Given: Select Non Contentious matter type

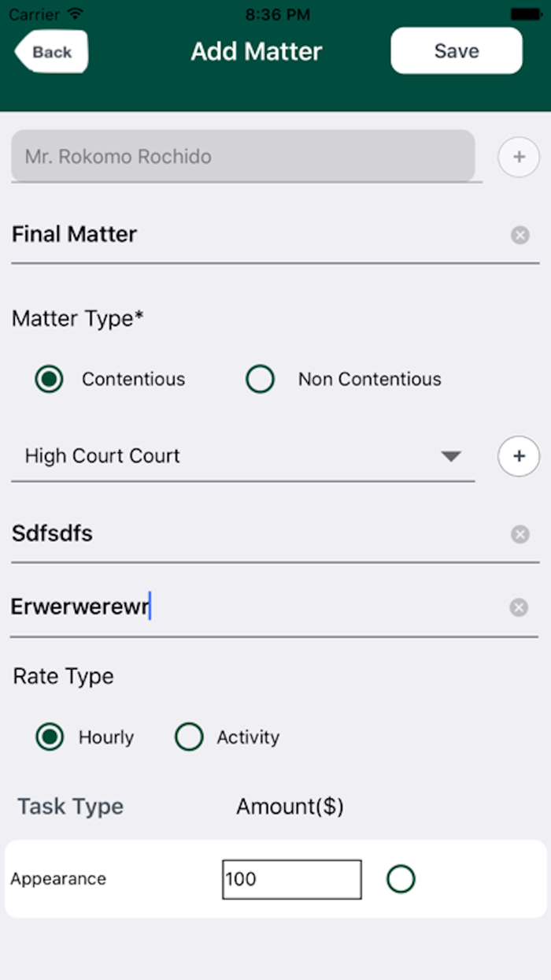Looking at the screenshot, I should point(260,379).
